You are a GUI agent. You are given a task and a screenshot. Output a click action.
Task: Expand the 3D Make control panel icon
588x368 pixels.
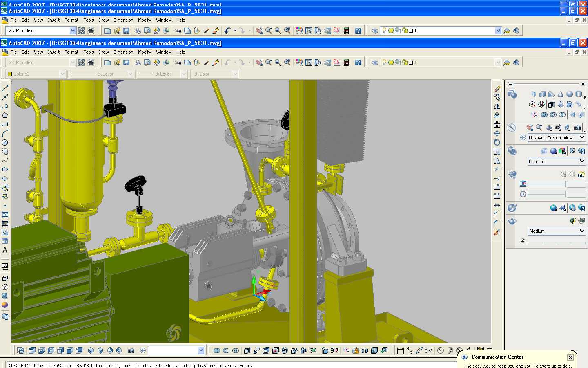pos(512,94)
